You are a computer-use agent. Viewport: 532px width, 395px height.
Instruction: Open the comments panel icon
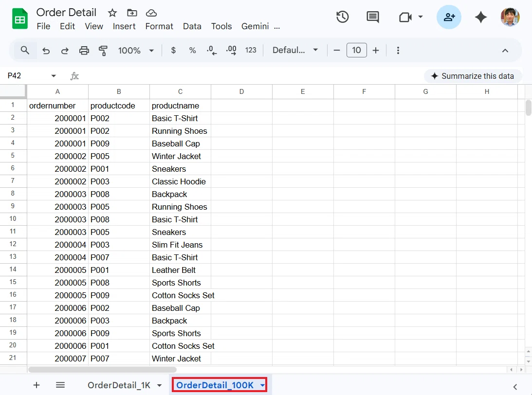[372, 17]
